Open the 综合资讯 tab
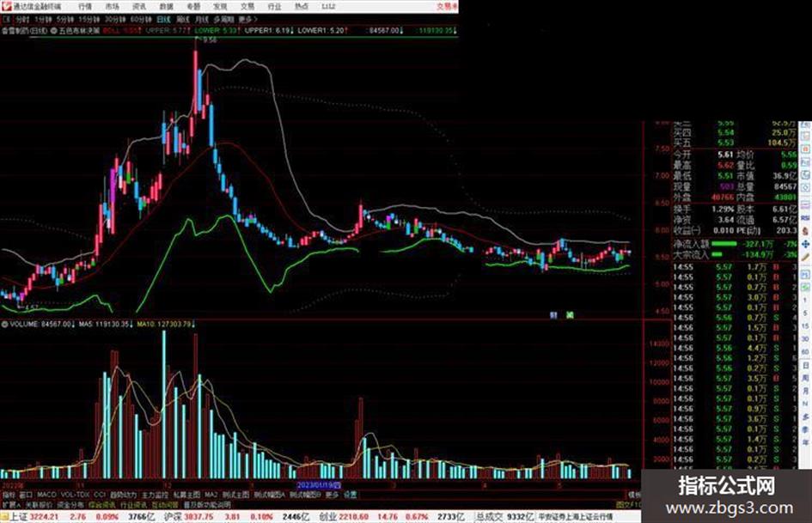The width and height of the screenshot is (812, 523). [101, 505]
